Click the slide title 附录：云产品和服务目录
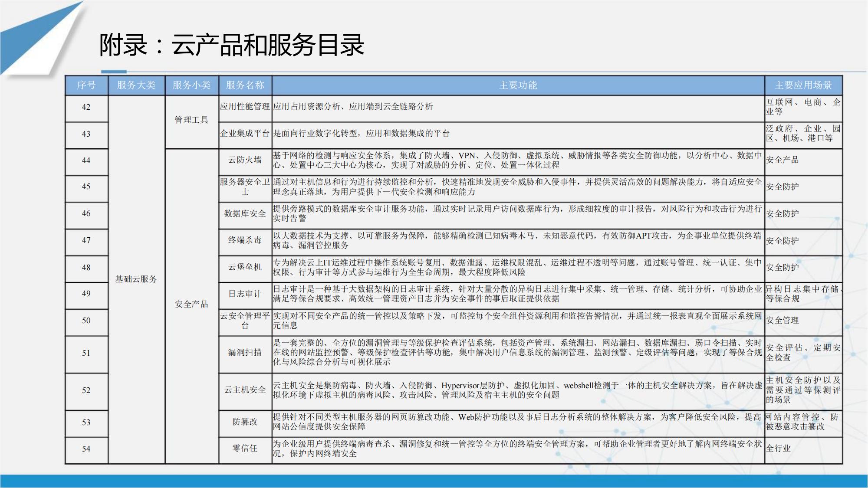868x488 pixels. [232, 45]
